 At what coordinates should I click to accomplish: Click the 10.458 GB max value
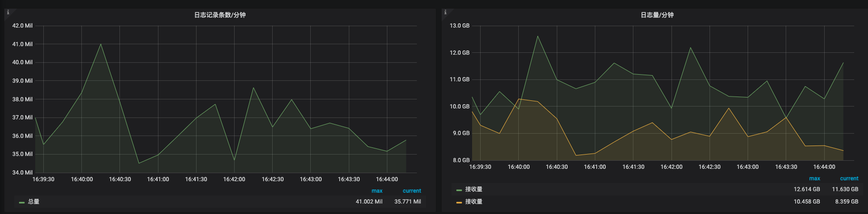(807, 202)
